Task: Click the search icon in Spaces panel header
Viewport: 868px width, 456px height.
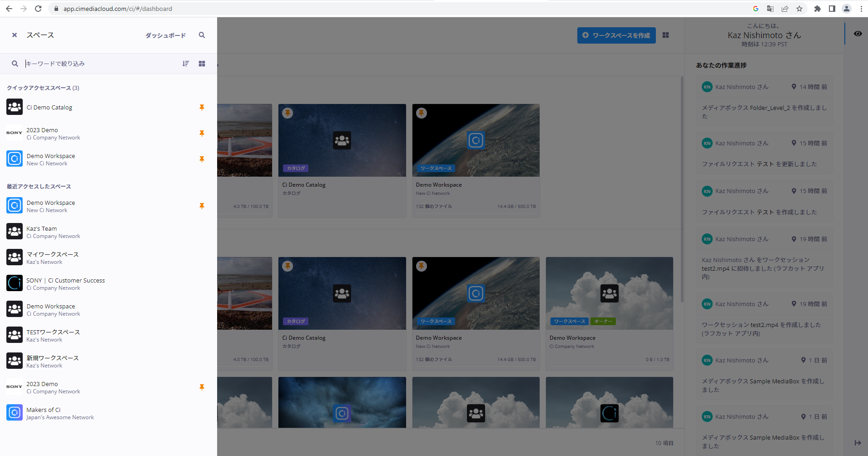Action: tap(202, 35)
